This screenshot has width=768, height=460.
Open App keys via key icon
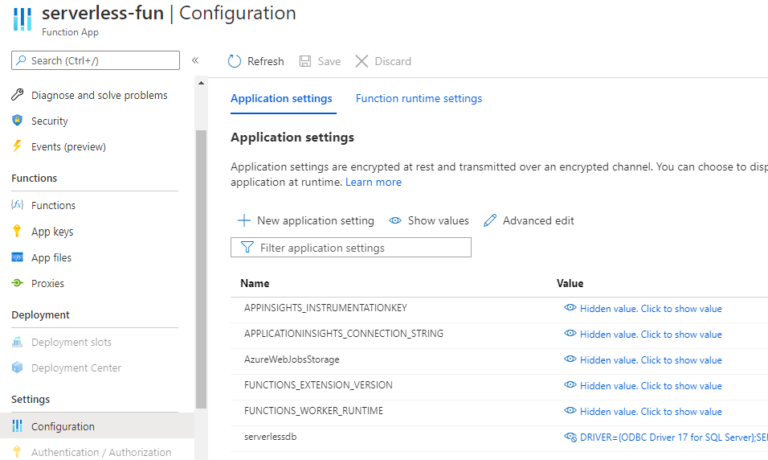point(17,231)
